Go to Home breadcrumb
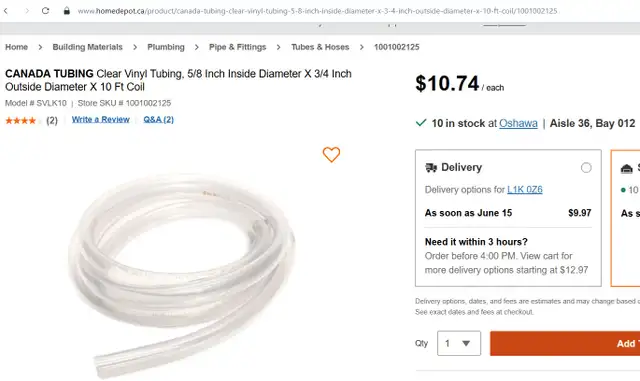Image resolution: width=640 pixels, height=381 pixels. 16,47
